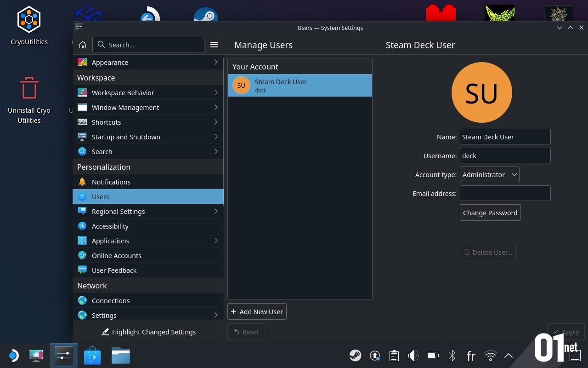Click the Online Accounts icon

click(x=82, y=255)
